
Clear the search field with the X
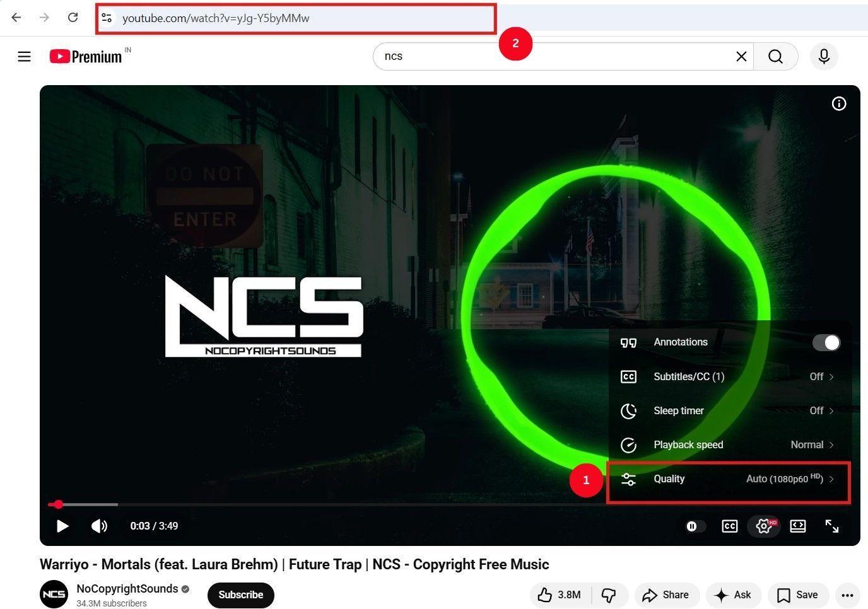[741, 56]
